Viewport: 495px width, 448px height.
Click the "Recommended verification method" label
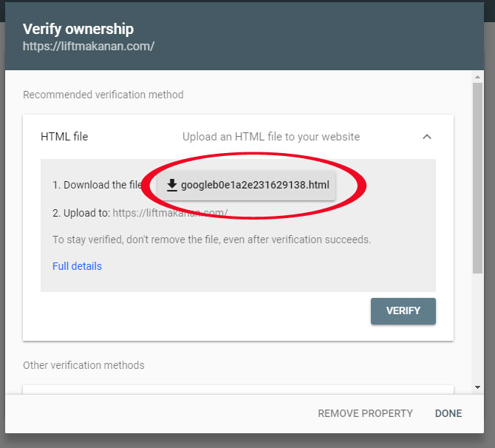pos(103,95)
